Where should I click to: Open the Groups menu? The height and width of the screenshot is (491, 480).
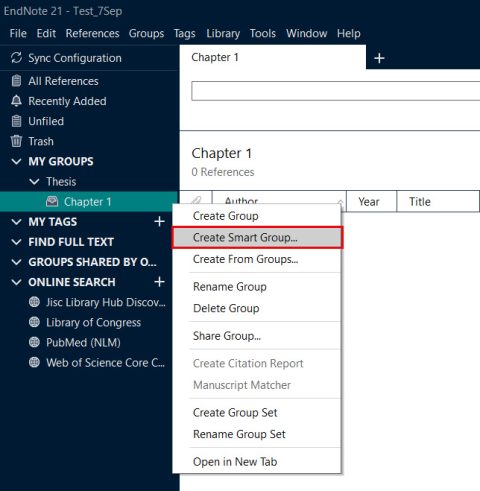(x=146, y=33)
